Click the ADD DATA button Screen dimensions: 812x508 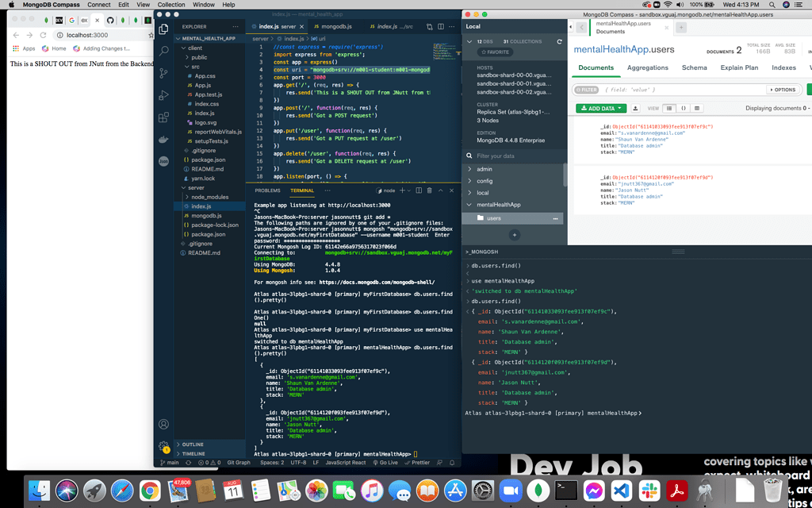pos(599,109)
